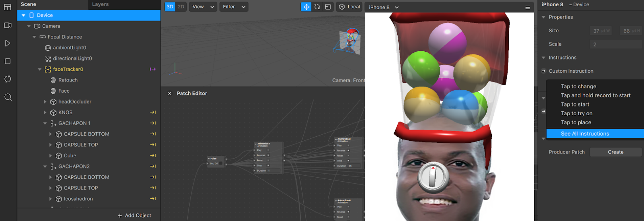Open the Filter dropdown

point(234,7)
